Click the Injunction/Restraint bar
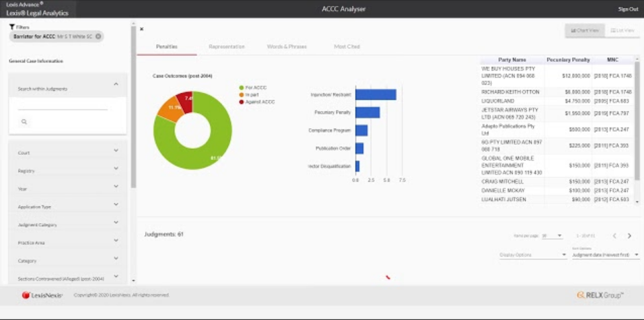 [375, 94]
